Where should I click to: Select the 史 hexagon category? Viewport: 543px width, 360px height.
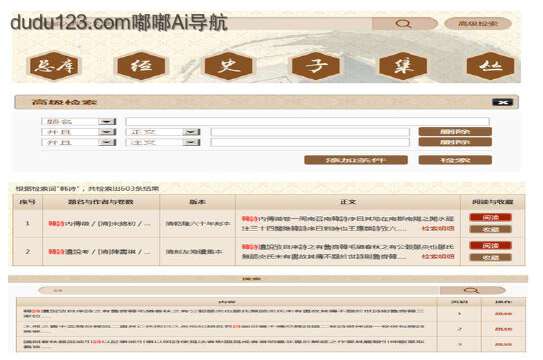(228, 66)
